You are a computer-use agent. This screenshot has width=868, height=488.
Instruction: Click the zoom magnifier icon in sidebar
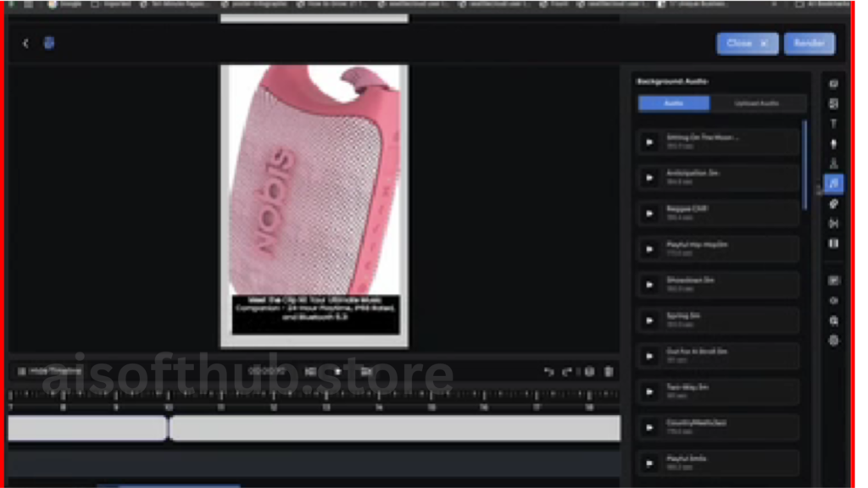(834, 321)
